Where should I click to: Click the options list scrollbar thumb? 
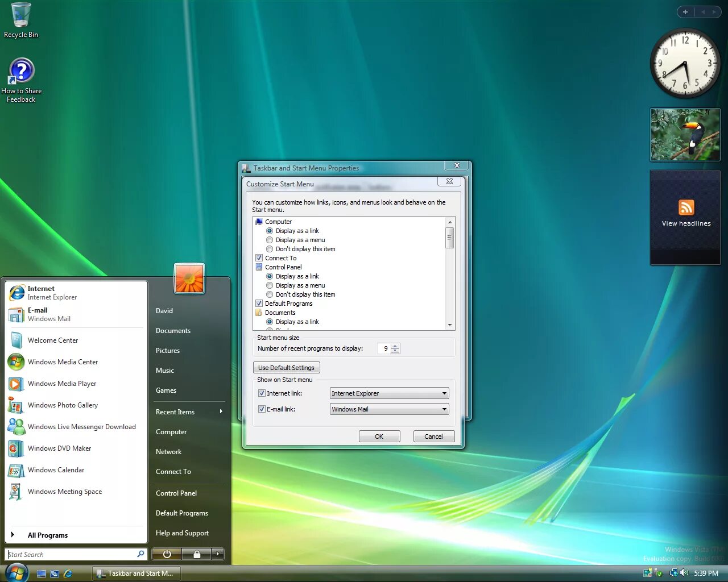pyautogui.click(x=450, y=238)
